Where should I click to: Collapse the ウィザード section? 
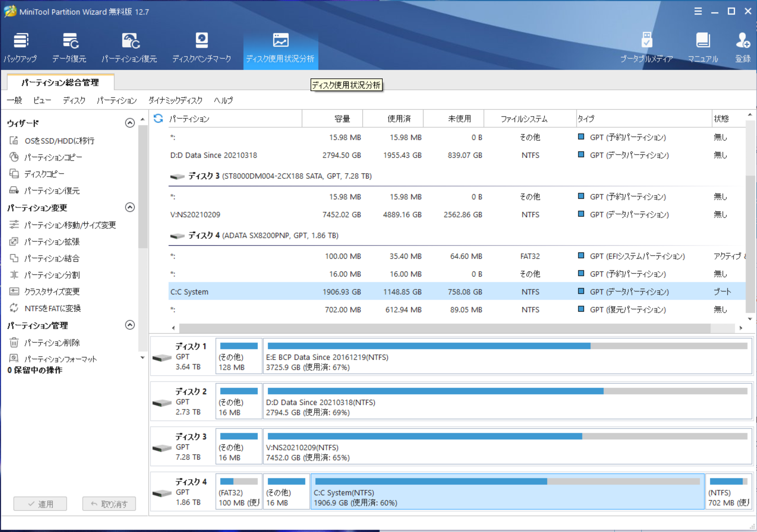(x=130, y=123)
